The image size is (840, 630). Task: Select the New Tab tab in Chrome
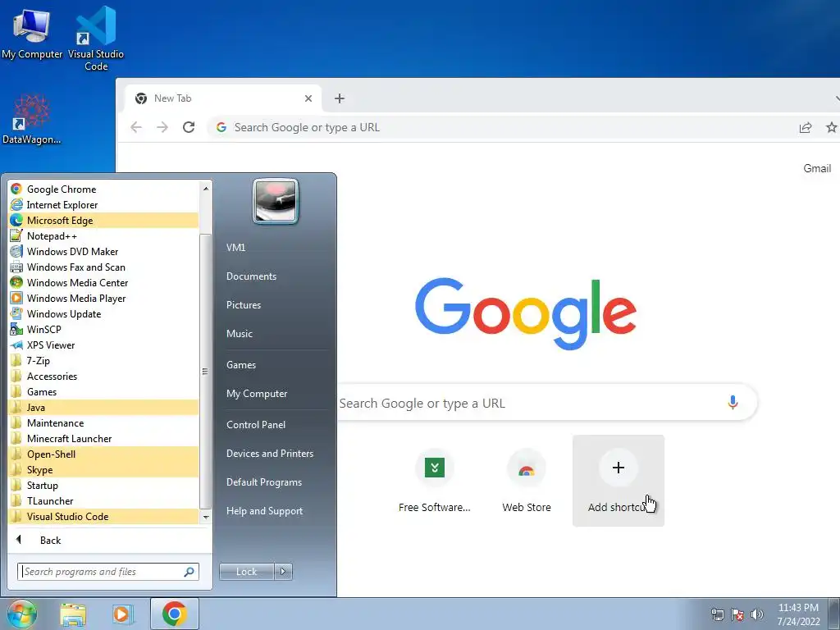coord(223,98)
